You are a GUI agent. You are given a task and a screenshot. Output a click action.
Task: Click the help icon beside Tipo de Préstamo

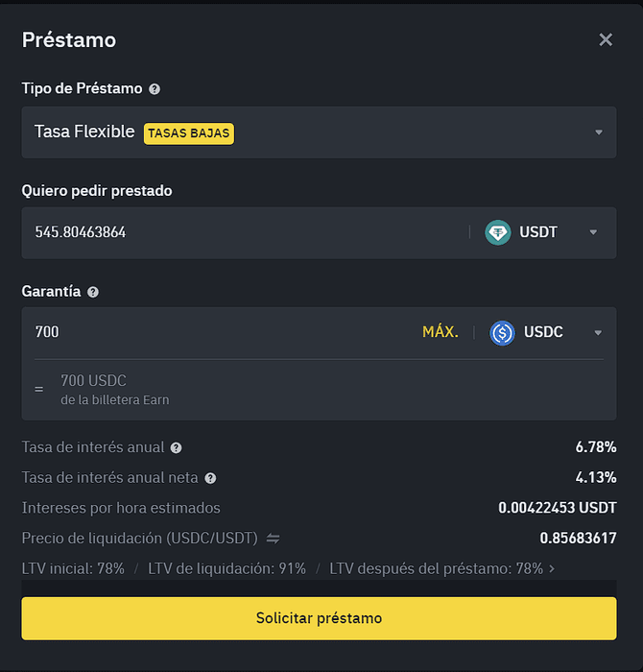tap(155, 89)
